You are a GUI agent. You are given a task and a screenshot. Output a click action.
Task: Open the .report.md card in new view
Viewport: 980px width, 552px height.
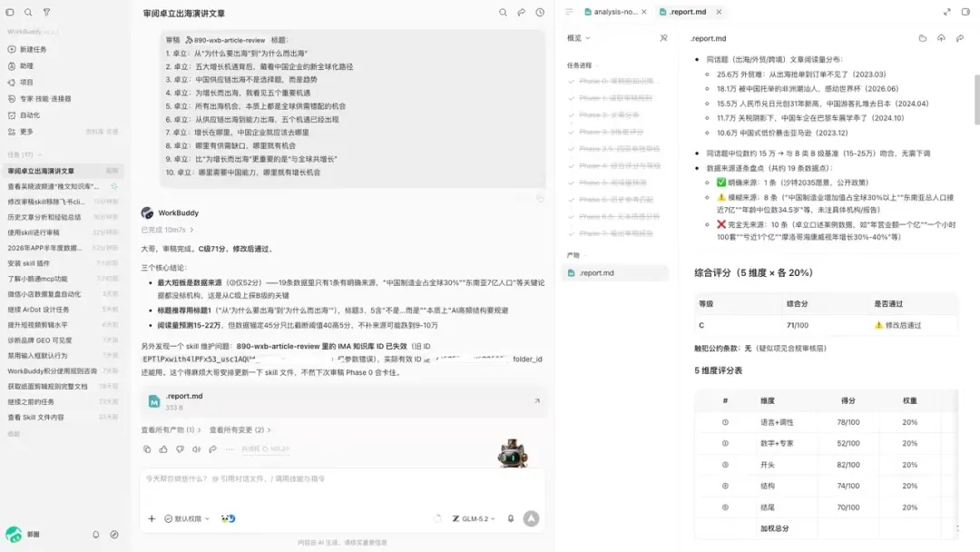click(x=537, y=400)
